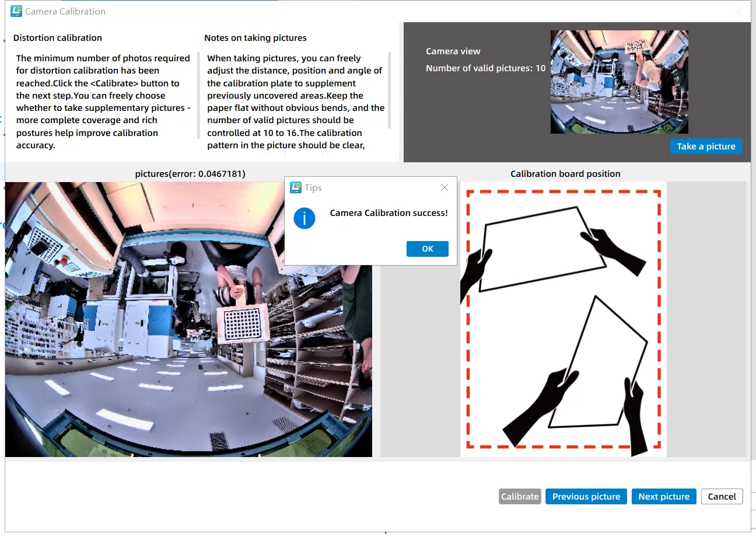The width and height of the screenshot is (756, 537).
Task: Cancel the camera calibration
Action: (722, 497)
